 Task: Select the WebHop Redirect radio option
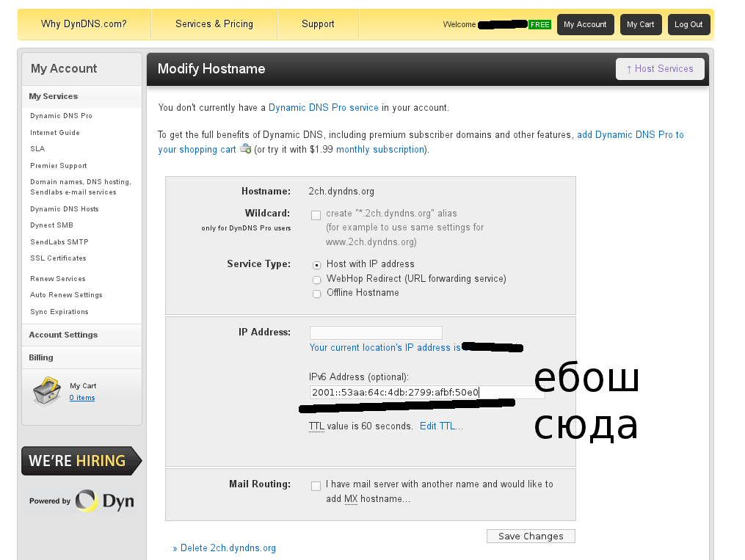tap(317, 280)
